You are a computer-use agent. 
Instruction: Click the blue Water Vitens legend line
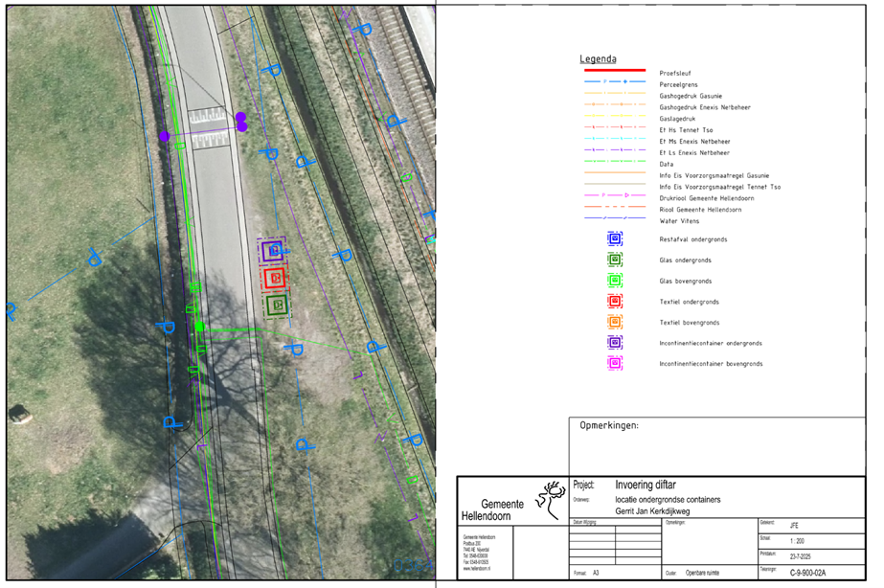pos(614,221)
